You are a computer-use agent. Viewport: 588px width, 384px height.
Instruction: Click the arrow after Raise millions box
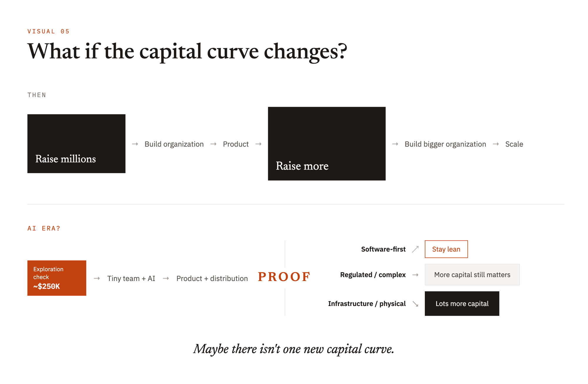pos(135,144)
